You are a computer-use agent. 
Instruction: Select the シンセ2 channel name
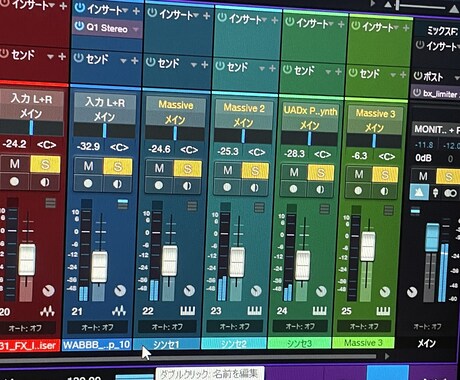(234, 343)
